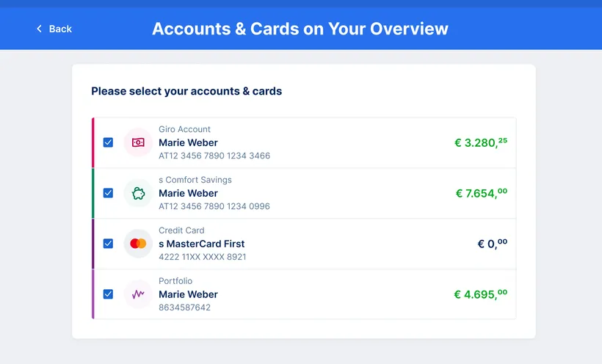
Task: Click the Portfolio chart icon
Action: click(x=138, y=294)
